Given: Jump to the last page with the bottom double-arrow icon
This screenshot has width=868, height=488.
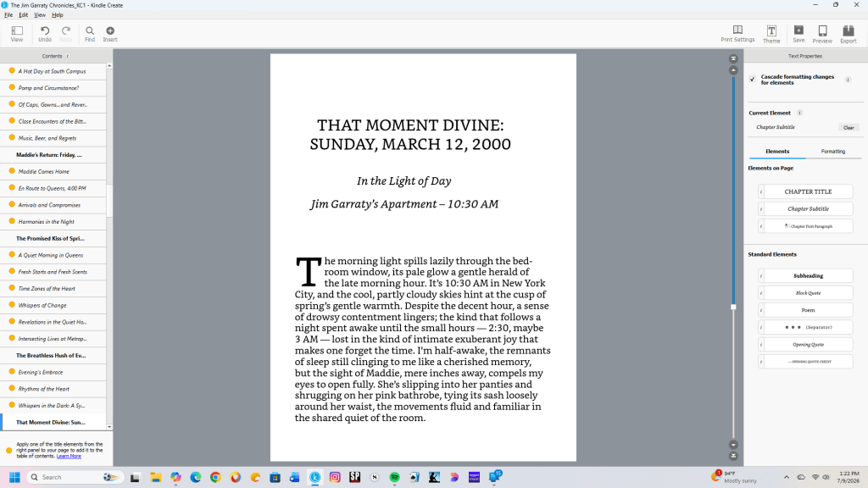Looking at the screenshot, I should pyautogui.click(x=733, y=456).
